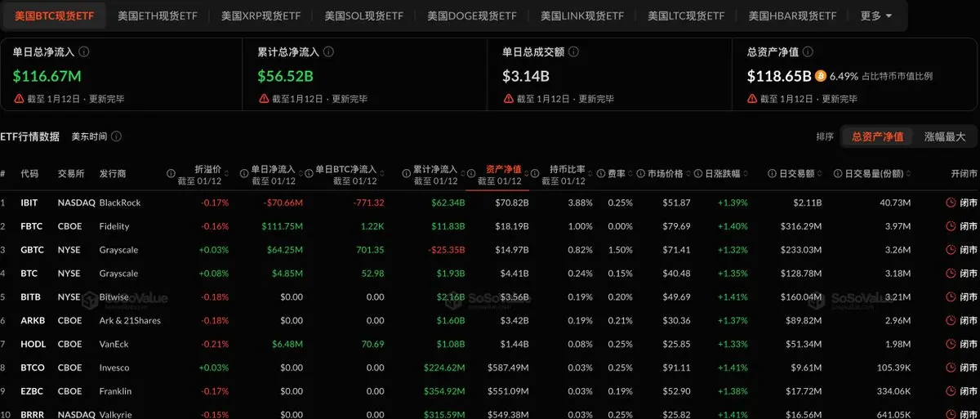The width and height of the screenshot is (980, 419).
Task: Open the EZBC ticker link
Action: point(31,392)
